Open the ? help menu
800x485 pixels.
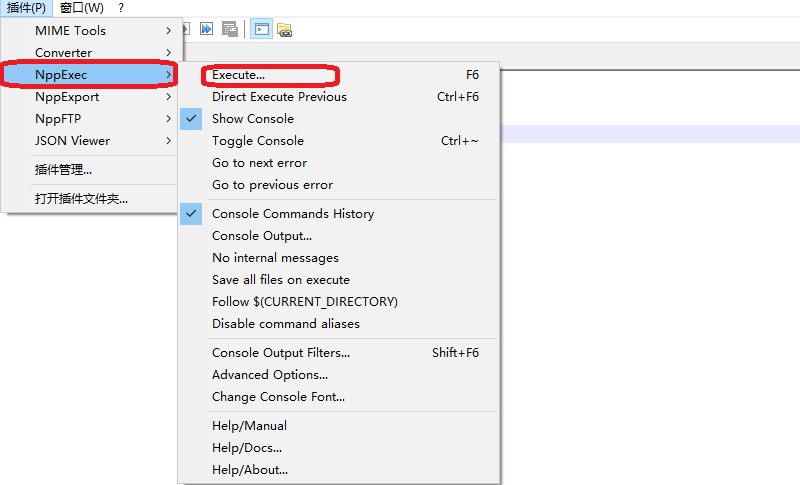121,8
